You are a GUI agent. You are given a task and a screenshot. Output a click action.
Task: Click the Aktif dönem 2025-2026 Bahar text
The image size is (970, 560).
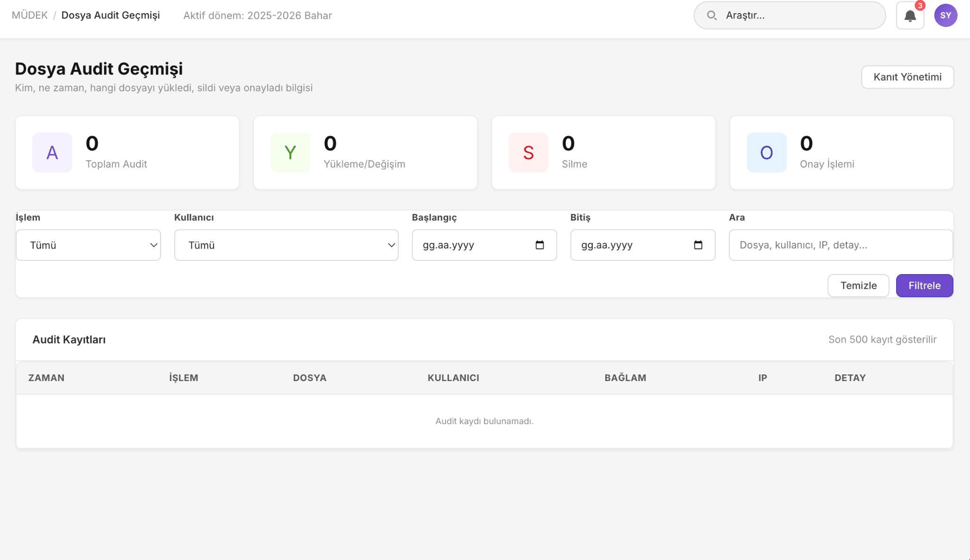pyautogui.click(x=258, y=15)
